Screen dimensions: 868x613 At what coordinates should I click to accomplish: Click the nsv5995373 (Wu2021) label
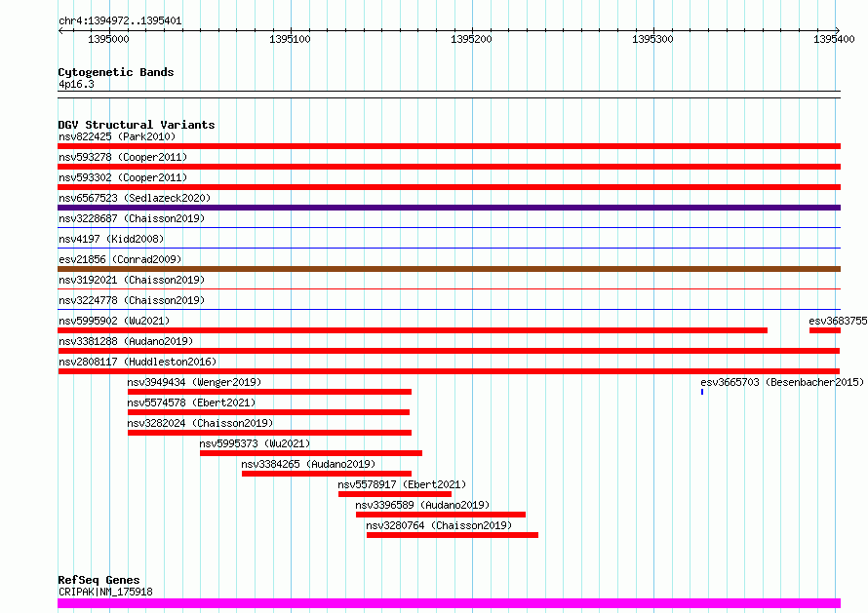[255, 443]
